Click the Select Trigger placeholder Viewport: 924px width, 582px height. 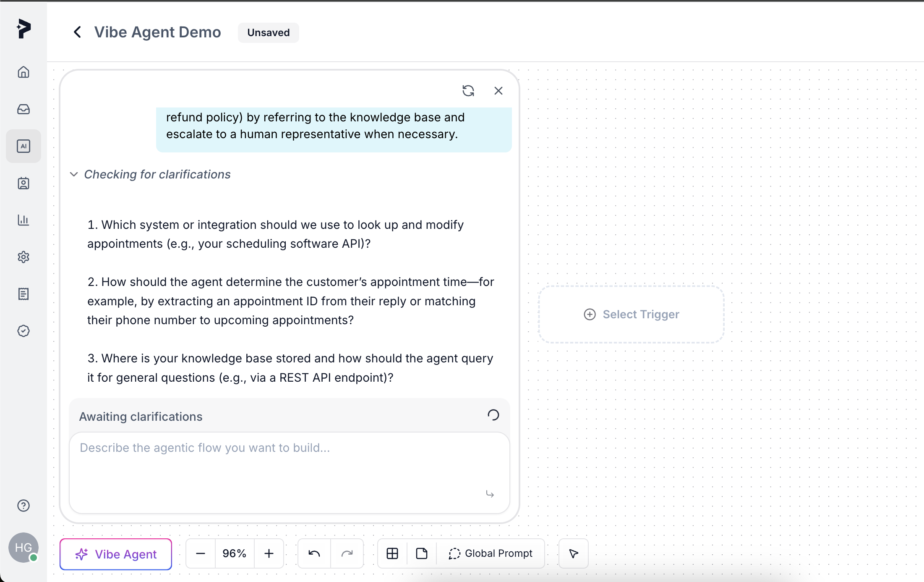tap(632, 315)
